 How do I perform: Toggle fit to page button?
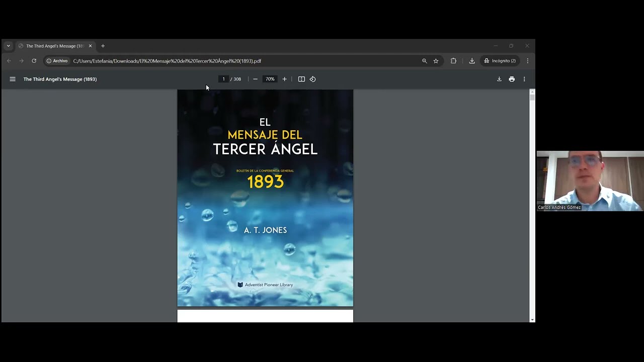coord(301,79)
